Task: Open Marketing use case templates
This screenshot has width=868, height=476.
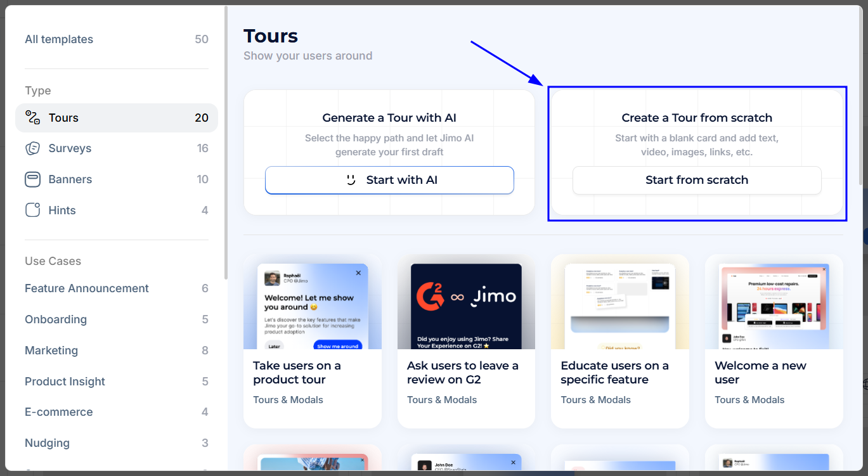Action: pyautogui.click(x=51, y=351)
